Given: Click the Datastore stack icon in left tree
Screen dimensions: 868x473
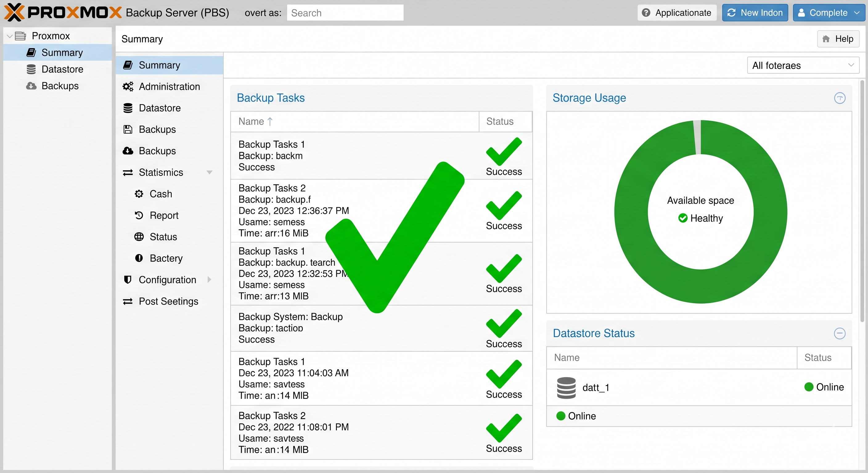Looking at the screenshot, I should pos(31,69).
